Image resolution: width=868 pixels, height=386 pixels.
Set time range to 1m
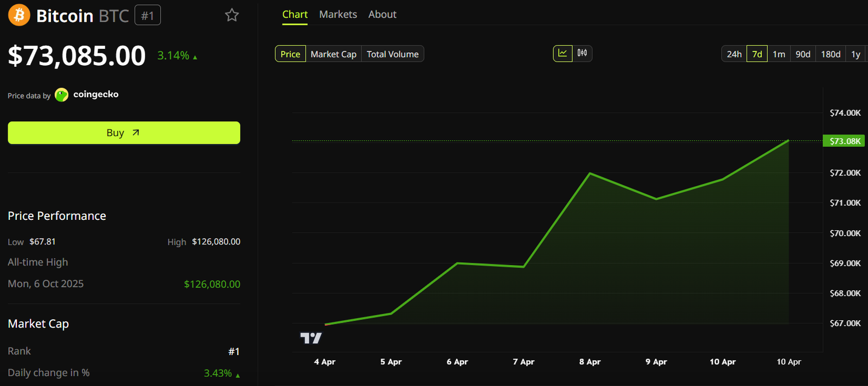778,54
